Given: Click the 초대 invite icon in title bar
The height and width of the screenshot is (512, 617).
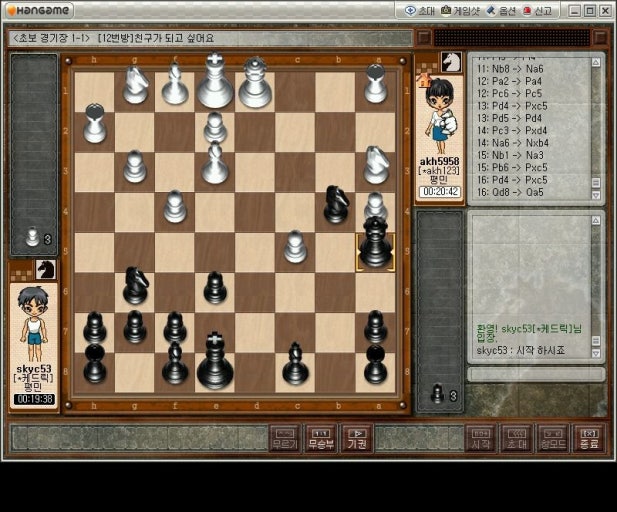Looking at the screenshot, I should tap(420, 10).
